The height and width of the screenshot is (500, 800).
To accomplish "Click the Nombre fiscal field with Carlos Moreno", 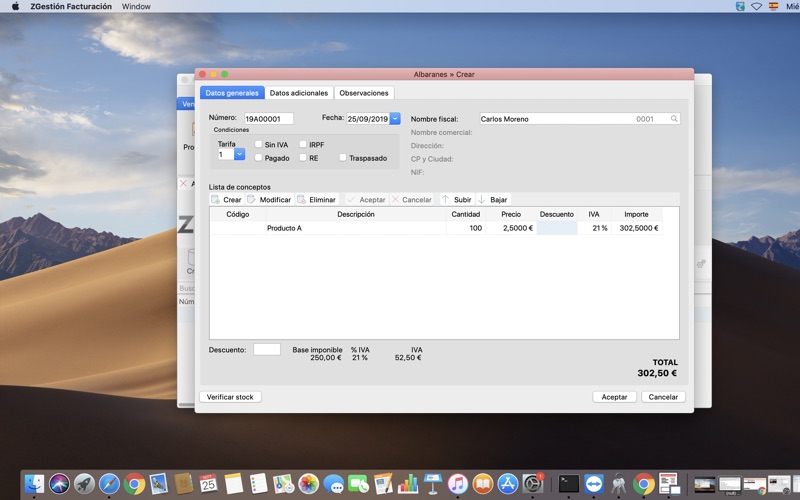I will (x=580, y=119).
